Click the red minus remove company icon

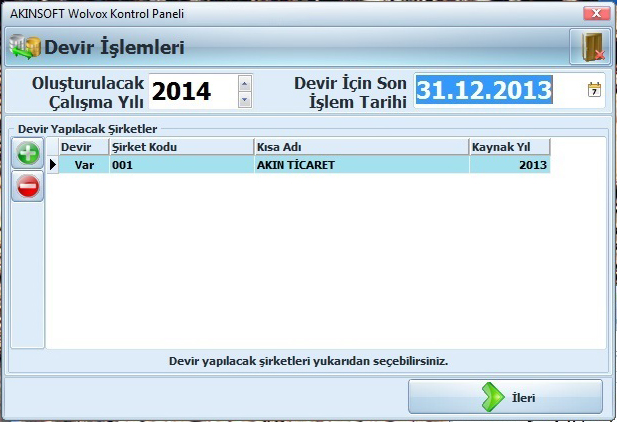click(28, 186)
